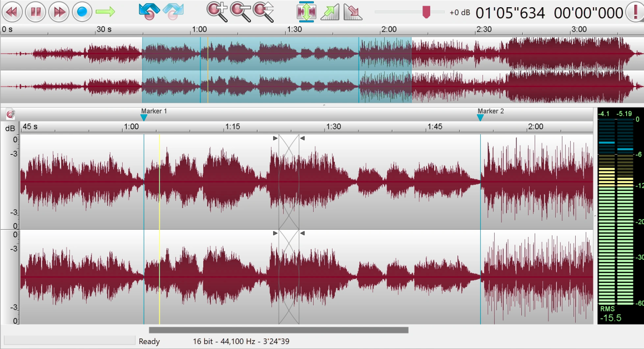This screenshot has height=349, width=644.
Task: Click the 00'00"000 selection time display
Action: point(588,13)
